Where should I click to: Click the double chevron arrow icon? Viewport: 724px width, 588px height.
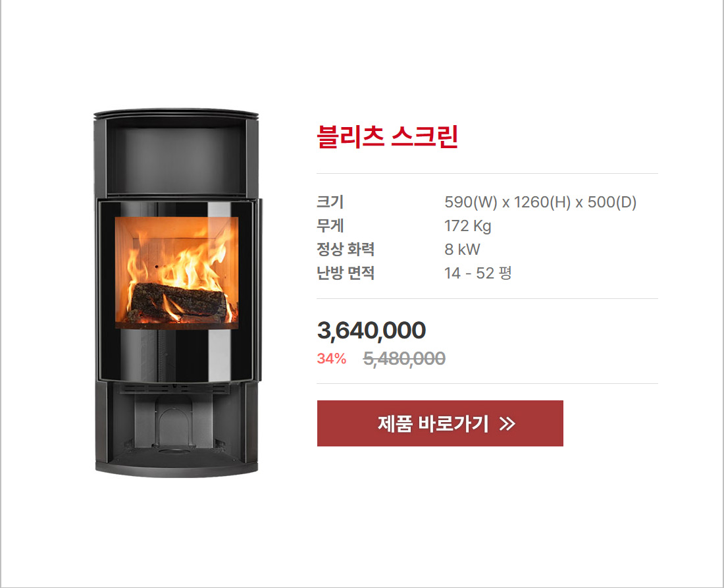coord(507,423)
